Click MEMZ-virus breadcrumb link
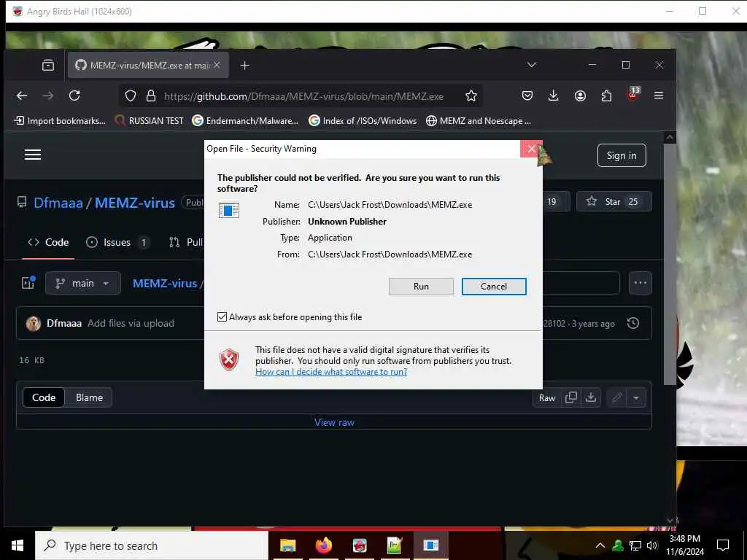This screenshot has height=560, width=747. [x=165, y=284]
